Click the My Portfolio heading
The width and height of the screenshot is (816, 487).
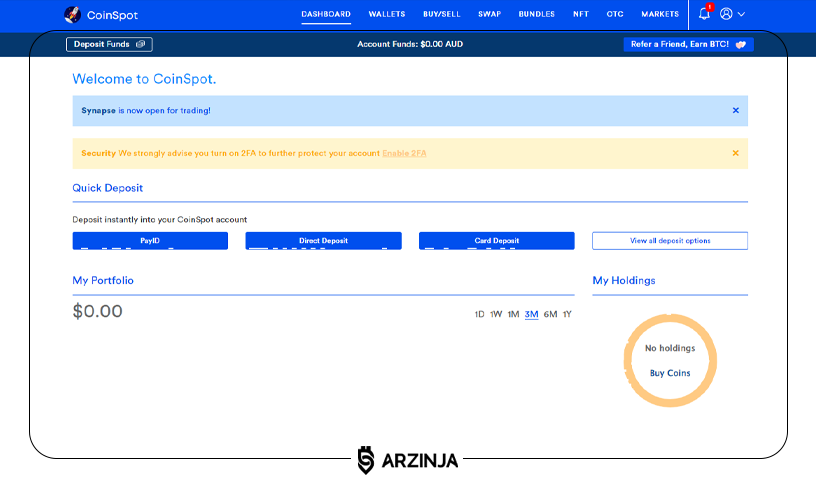(x=103, y=280)
